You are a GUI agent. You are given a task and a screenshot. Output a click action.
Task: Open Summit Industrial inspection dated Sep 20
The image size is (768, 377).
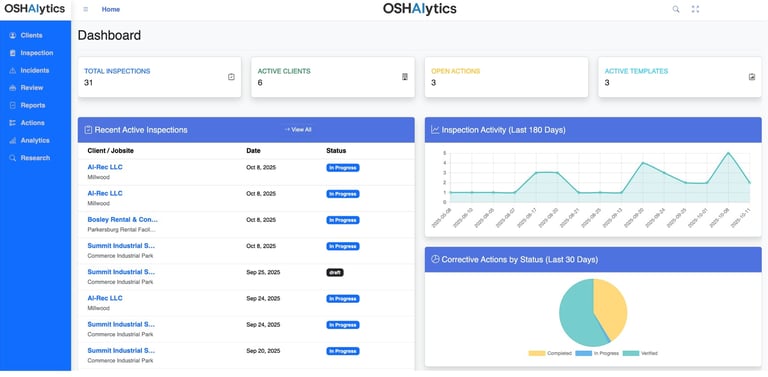point(121,351)
